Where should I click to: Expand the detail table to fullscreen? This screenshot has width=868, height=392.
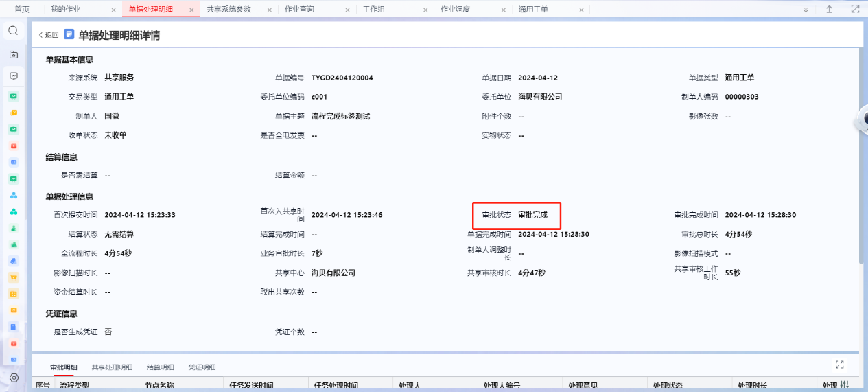pyautogui.click(x=839, y=365)
